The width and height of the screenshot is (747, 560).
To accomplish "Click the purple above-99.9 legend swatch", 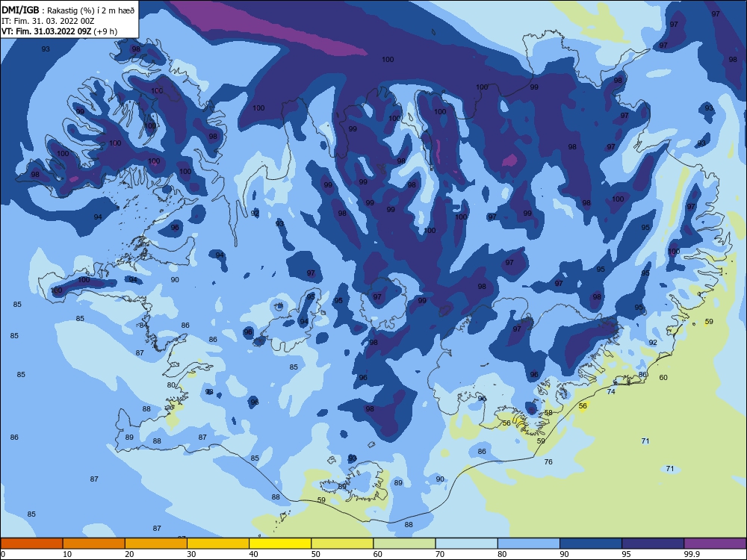I will pos(715,544).
